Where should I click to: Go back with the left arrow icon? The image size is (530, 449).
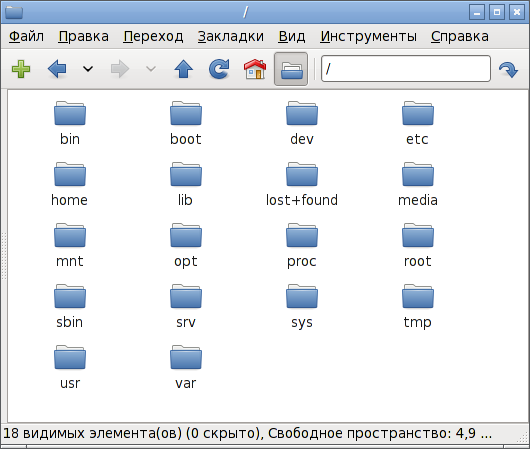pos(57,69)
